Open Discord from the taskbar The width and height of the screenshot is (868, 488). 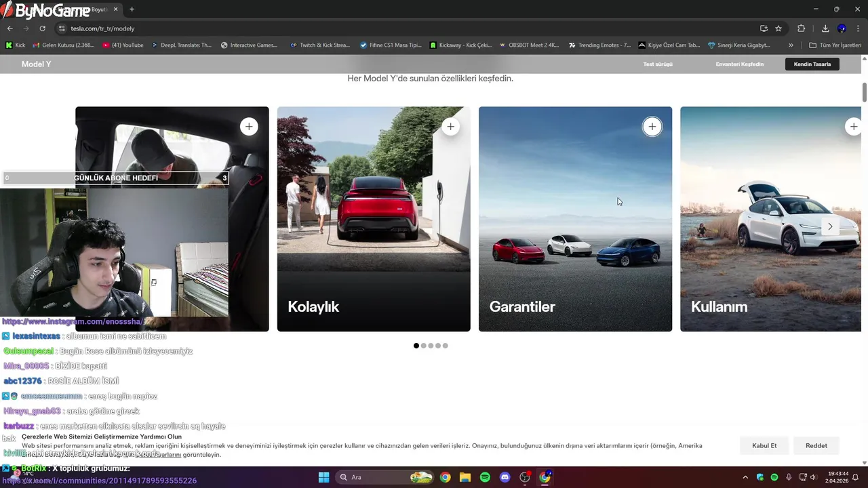point(505,477)
